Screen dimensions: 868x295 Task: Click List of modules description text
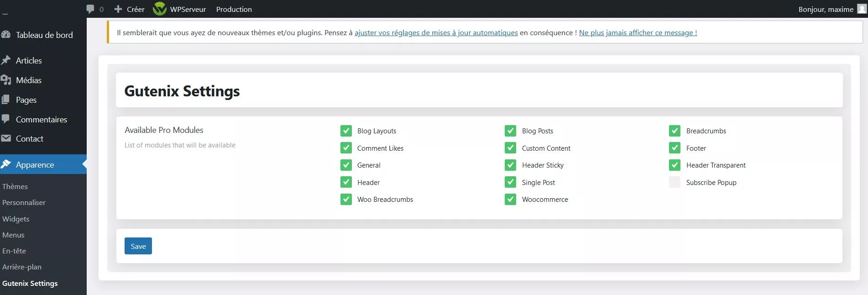pos(180,145)
